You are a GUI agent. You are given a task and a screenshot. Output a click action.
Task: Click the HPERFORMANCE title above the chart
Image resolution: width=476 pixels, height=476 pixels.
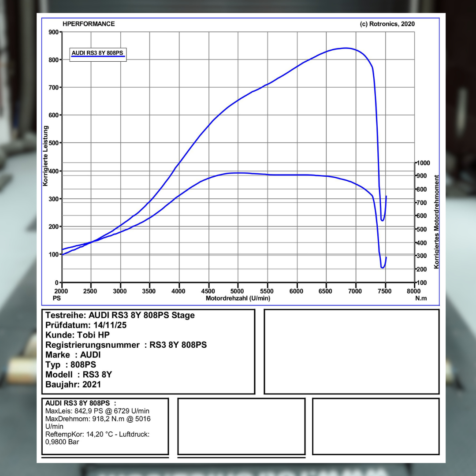click(x=89, y=24)
